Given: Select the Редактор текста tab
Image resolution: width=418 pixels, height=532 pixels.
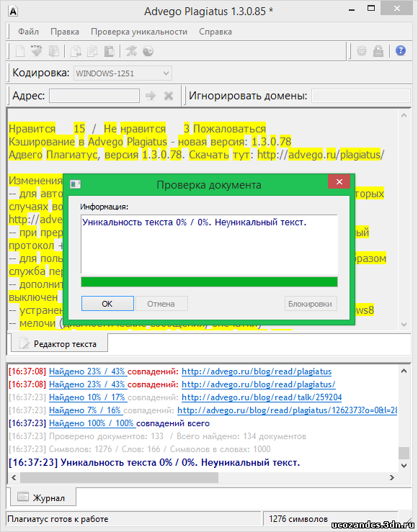Looking at the screenshot, I should [59, 343].
